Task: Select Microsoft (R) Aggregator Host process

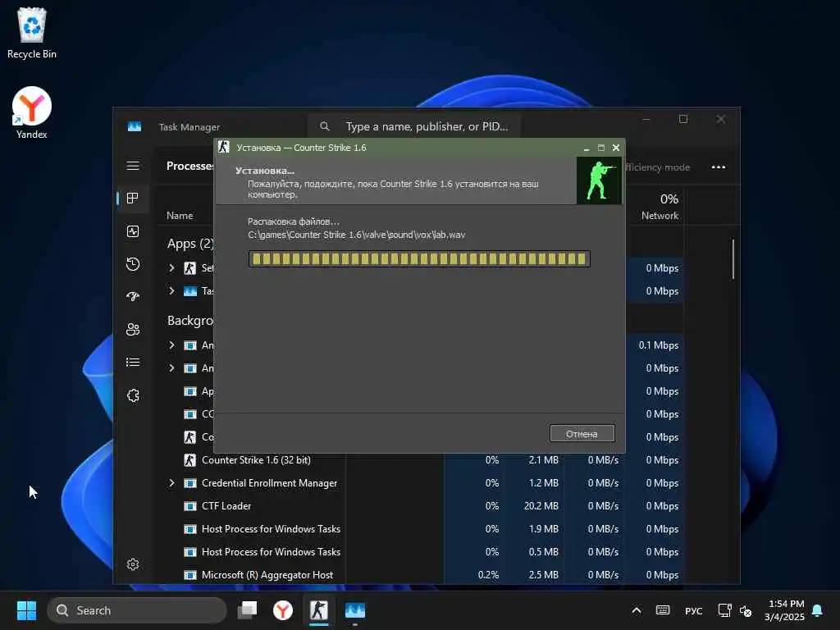Action: (267, 575)
